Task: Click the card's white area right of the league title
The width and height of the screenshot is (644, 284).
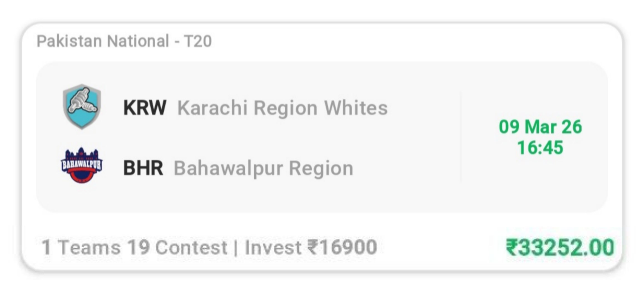Action: tap(389, 41)
